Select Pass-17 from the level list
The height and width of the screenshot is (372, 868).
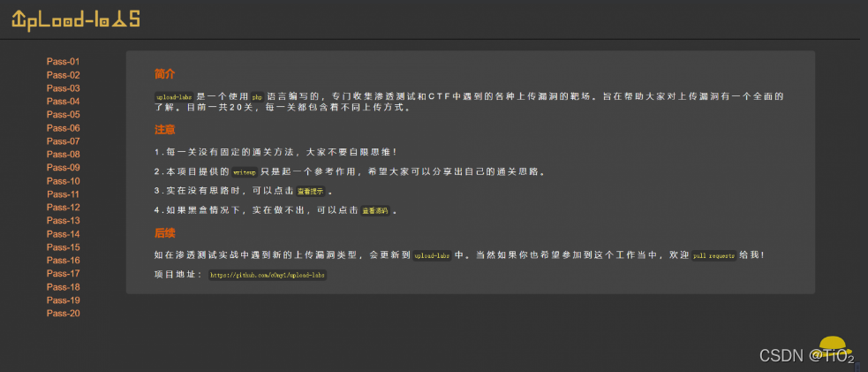(x=63, y=273)
